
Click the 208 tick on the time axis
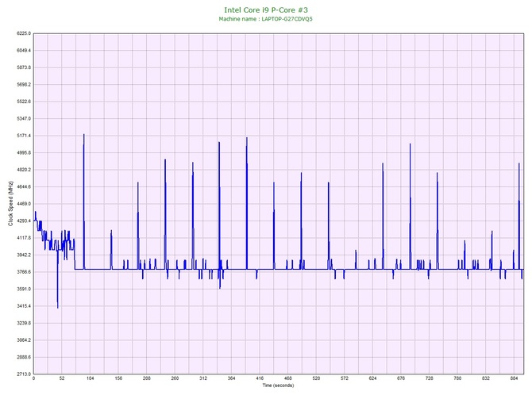147,378
